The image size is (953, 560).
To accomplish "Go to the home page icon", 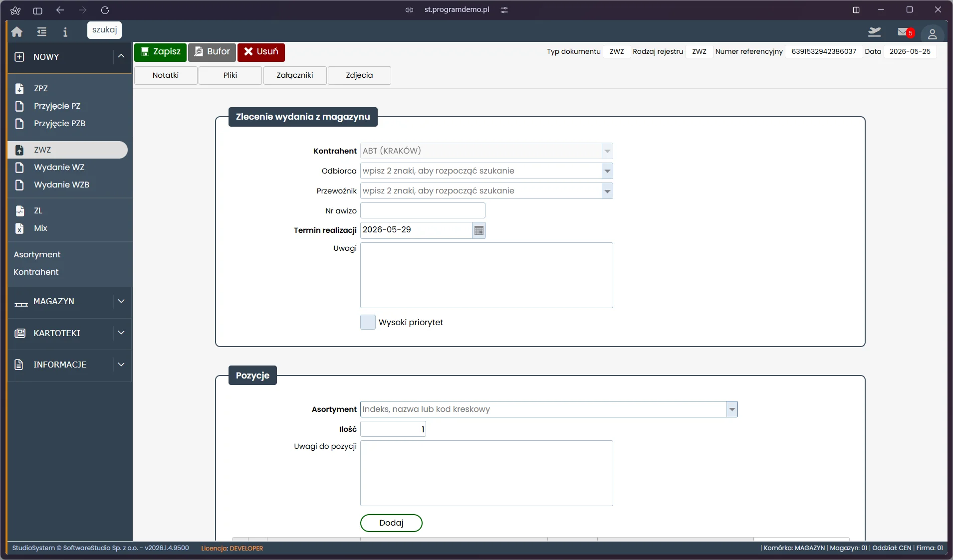I will click(x=17, y=32).
